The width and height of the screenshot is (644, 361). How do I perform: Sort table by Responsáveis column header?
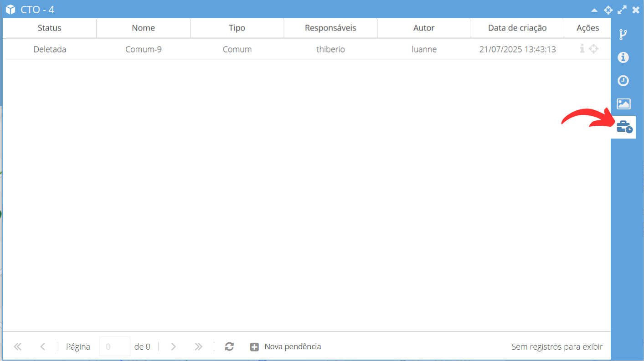click(x=330, y=28)
